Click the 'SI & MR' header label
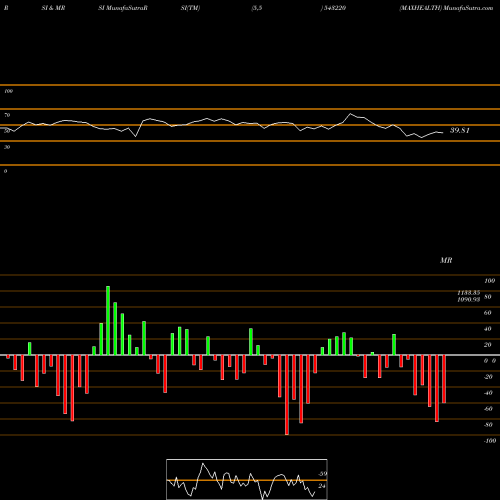Image resolution: width=500 pixels, height=500 pixels. coord(53,8)
